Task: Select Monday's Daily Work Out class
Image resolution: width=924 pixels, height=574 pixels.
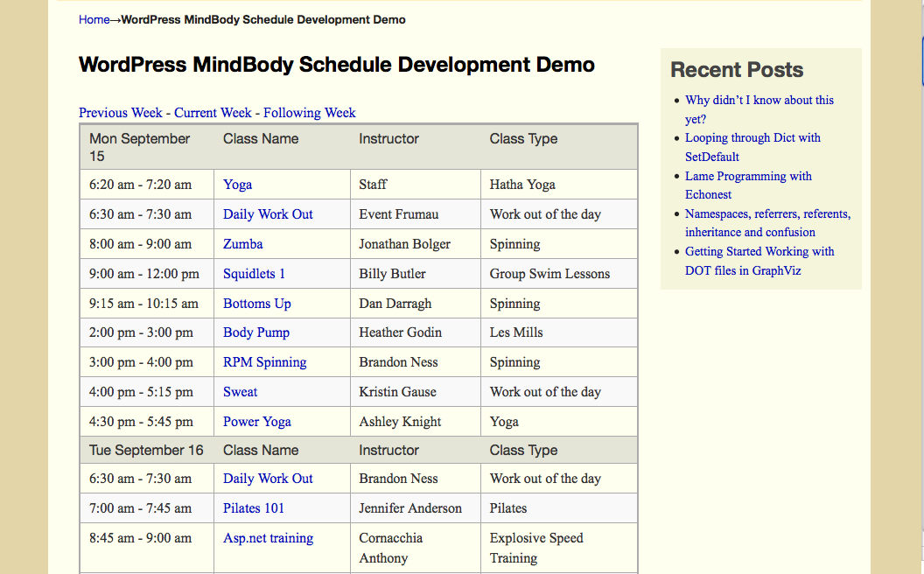Action: [x=268, y=214]
